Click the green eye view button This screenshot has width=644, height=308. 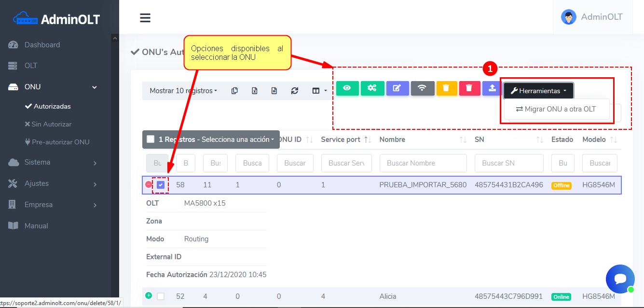[x=347, y=88]
